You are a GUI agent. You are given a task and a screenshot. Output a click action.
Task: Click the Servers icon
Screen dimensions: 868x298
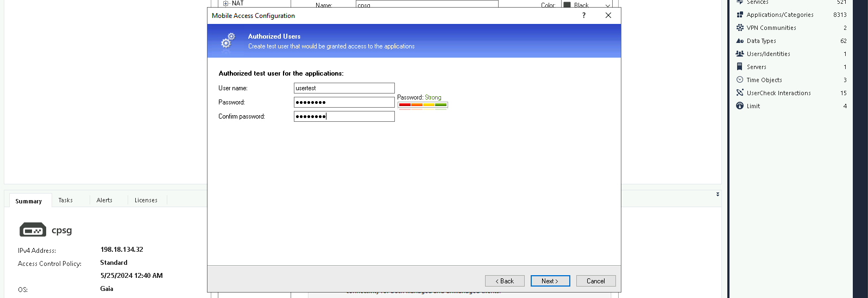[x=740, y=67]
